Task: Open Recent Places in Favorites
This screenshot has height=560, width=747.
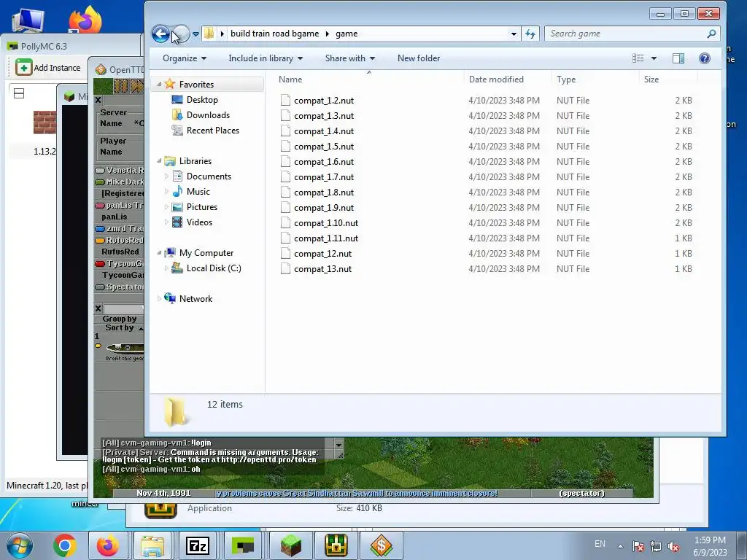Action: (212, 131)
